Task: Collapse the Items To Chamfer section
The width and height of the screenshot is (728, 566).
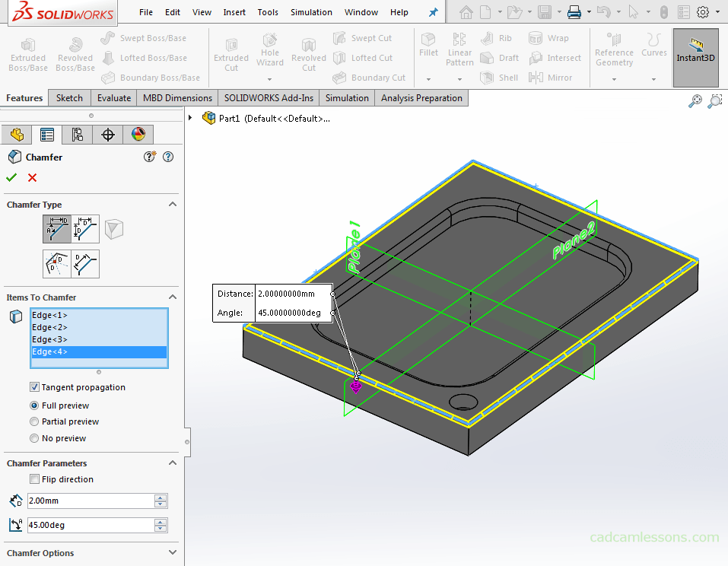Action: point(173,297)
